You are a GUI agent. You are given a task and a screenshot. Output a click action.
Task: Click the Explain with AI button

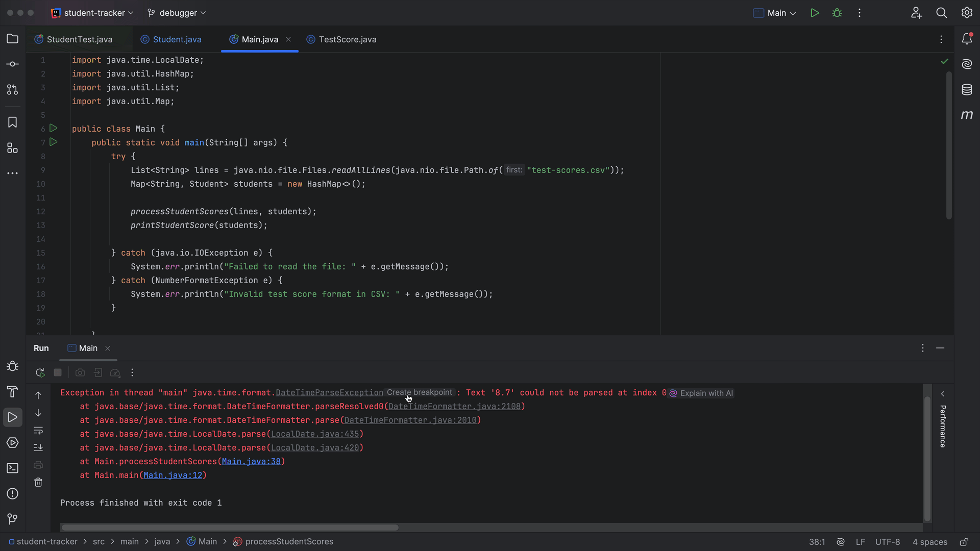(701, 393)
